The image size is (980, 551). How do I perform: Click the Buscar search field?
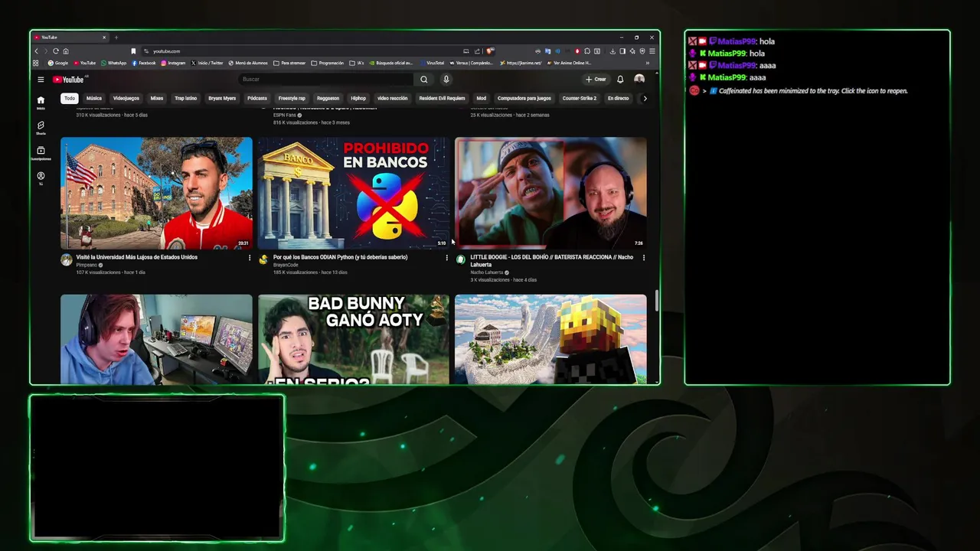326,80
